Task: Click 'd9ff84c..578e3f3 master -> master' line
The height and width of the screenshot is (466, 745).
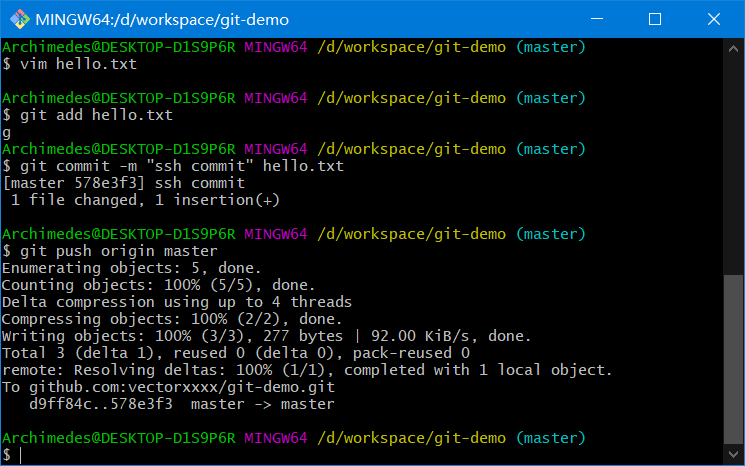Action: [x=182, y=404]
